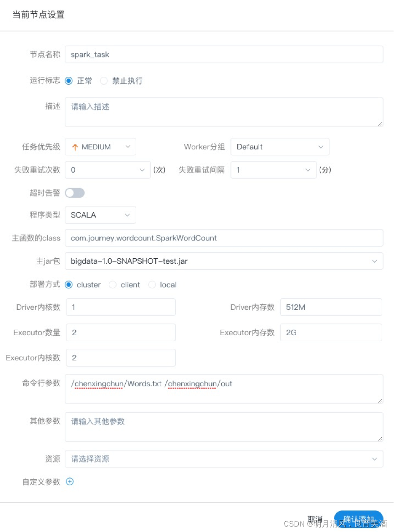Open the 失败重试次数 dropdown
The width and height of the screenshot is (394, 532).
click(x=108, y=169)
